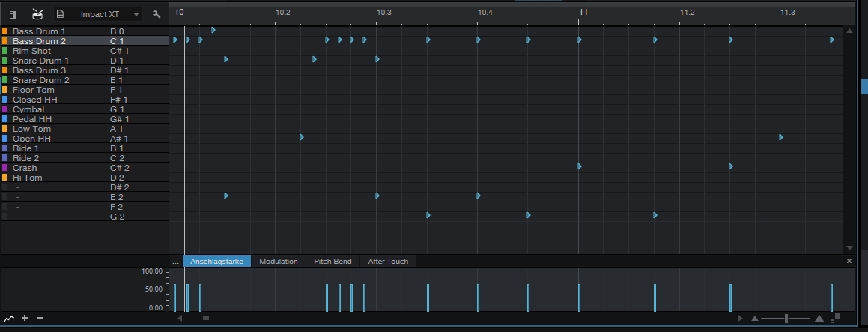The width and height of the screenshot is (868, 332).
Task: Click the horizontal zoom slider handle
Action: point(786,319)
